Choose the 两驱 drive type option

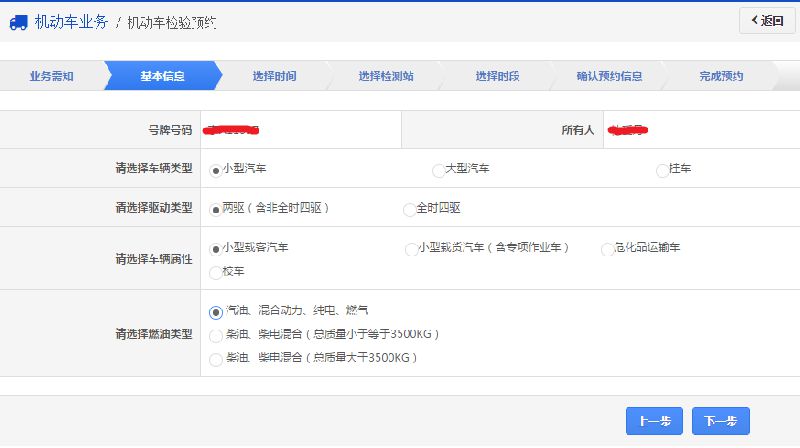click(x=215, y=210)
